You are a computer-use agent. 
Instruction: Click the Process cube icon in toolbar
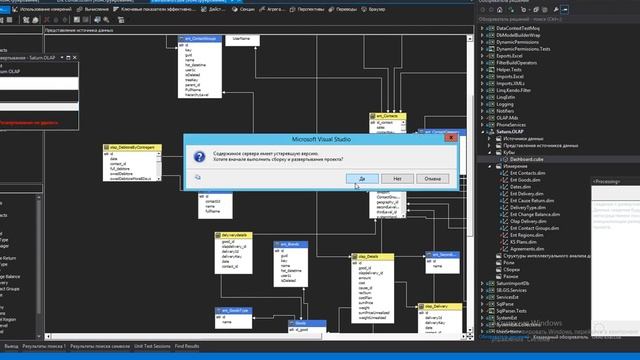point(35,20)
